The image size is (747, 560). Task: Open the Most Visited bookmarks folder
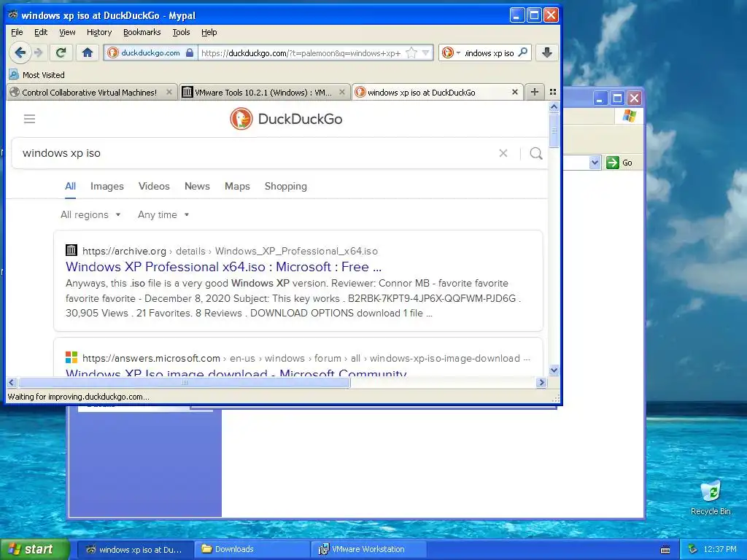tap(36, 75)
